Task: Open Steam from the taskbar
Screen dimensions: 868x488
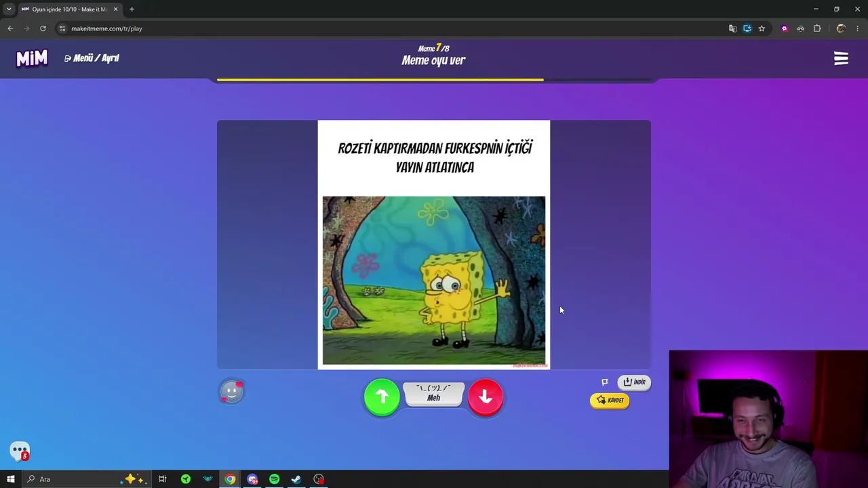Action: pos(296,479)
